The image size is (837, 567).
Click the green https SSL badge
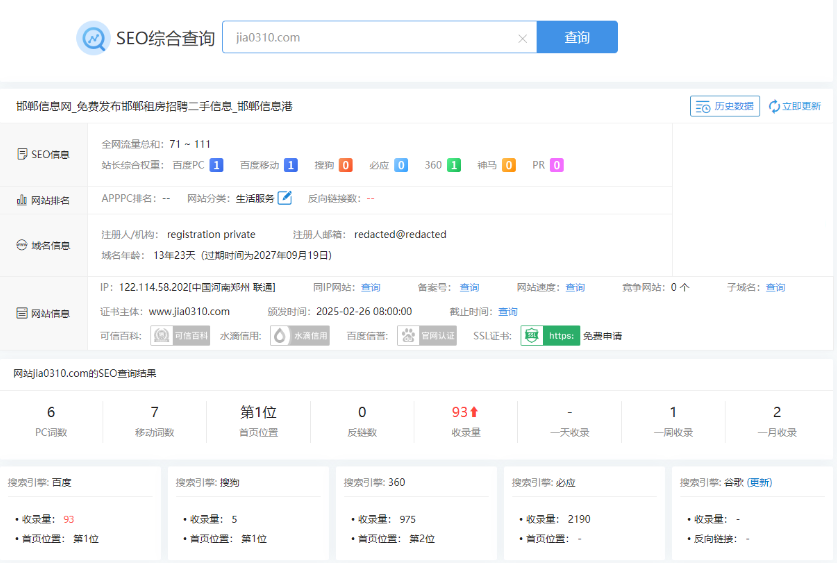point(550,336)
